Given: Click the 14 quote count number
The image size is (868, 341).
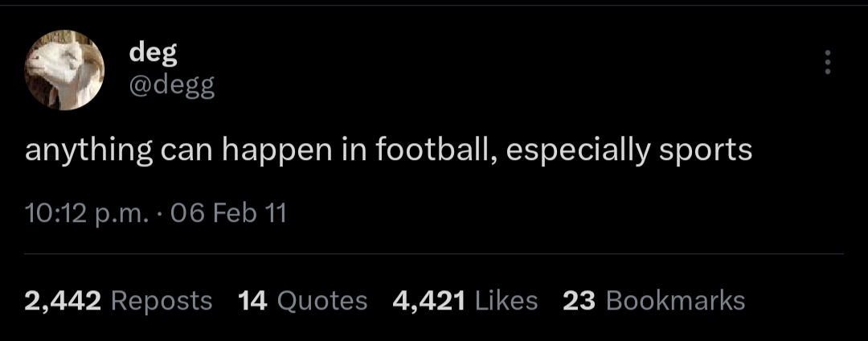Looking at the screenshot, I should [252, 301].
